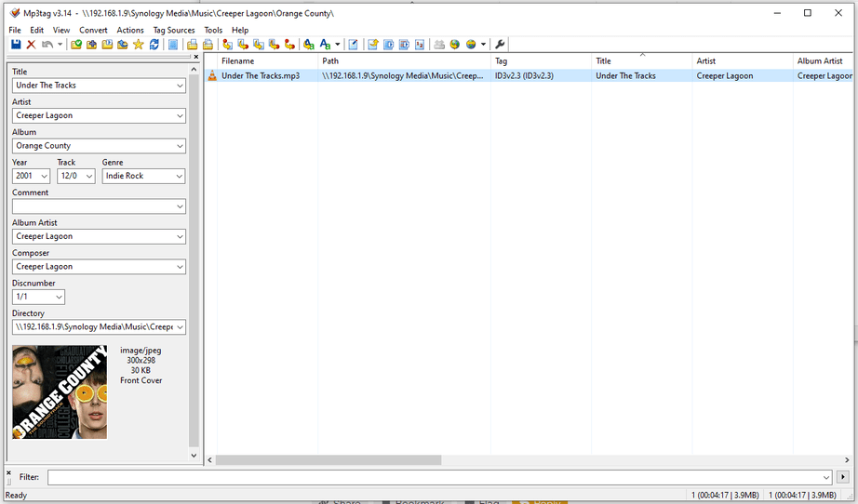This screenshot has width=858, height=504.
Task: Run the Tag - Tag converter icon
Action: pyautogui.click(x=289, y=45)
